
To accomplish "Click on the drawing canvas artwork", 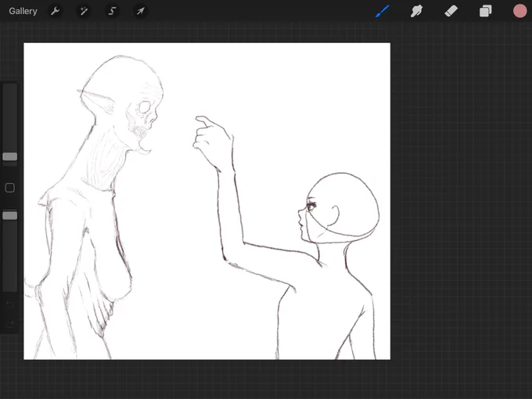I will coord(207,201).
